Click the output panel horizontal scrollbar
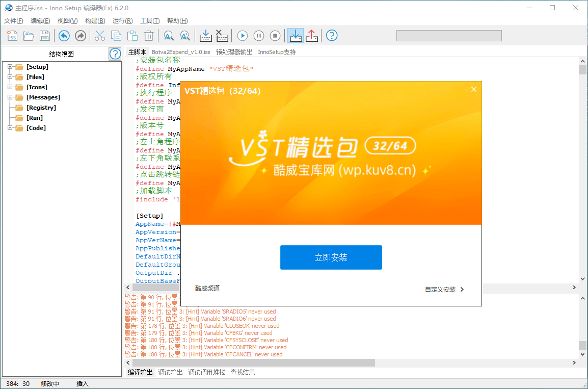Viewport: 588px width, 389px height. point(254,362)
